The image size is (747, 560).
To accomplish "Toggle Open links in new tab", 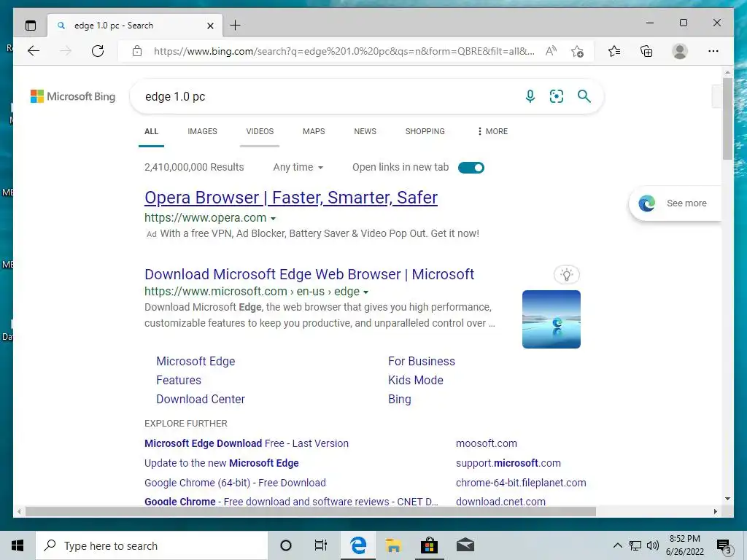I will [x=471, y=168].
